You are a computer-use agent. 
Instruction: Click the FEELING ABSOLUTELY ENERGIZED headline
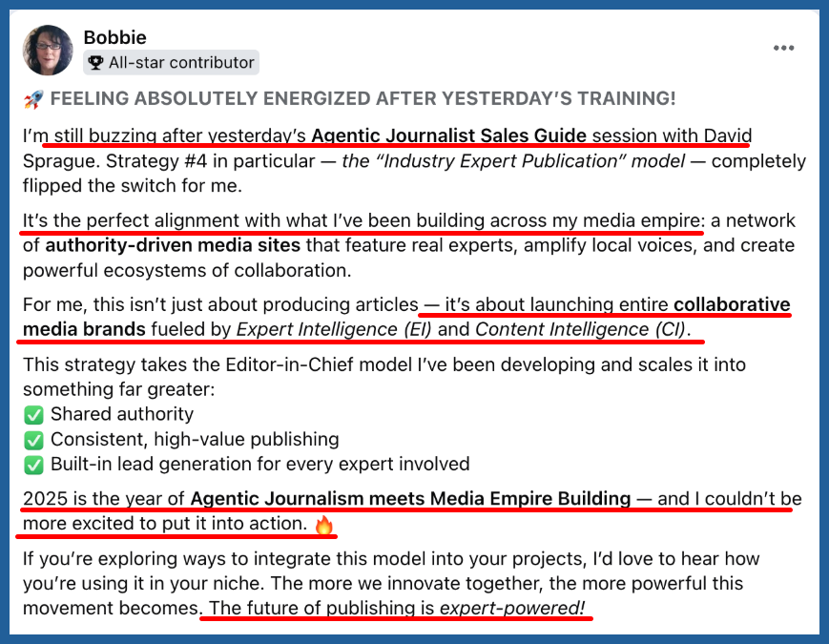tap(363, 99)
